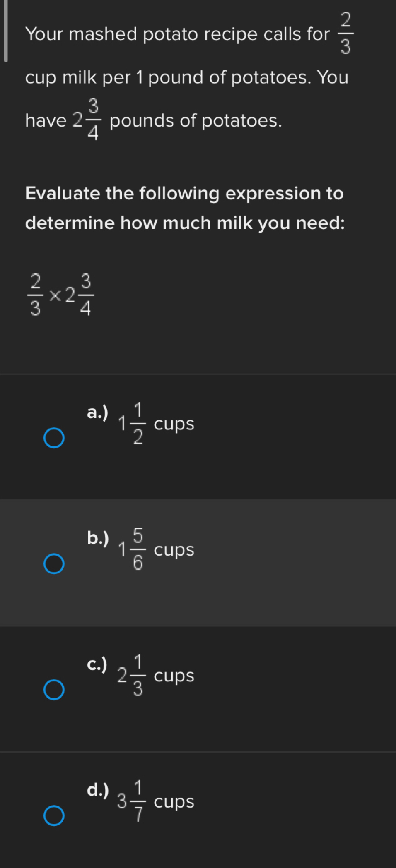Click the expression 2/3 × 2 3/4
The image size is (396, 868).
[60, 294]
